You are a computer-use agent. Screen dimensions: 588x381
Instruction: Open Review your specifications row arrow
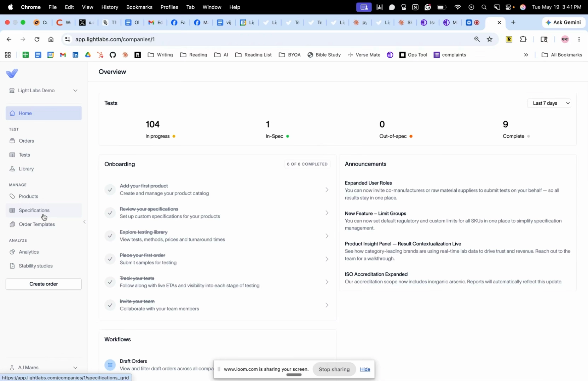327,213
